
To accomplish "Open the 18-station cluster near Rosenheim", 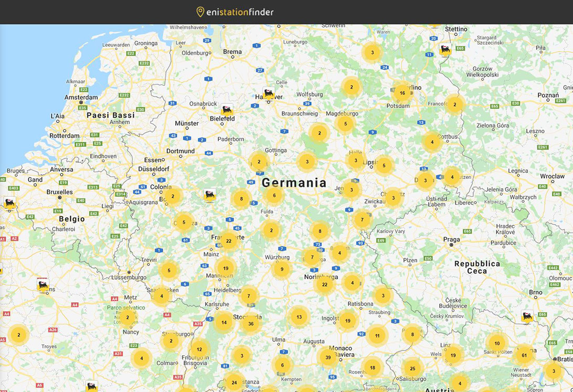I will [372, 368].
